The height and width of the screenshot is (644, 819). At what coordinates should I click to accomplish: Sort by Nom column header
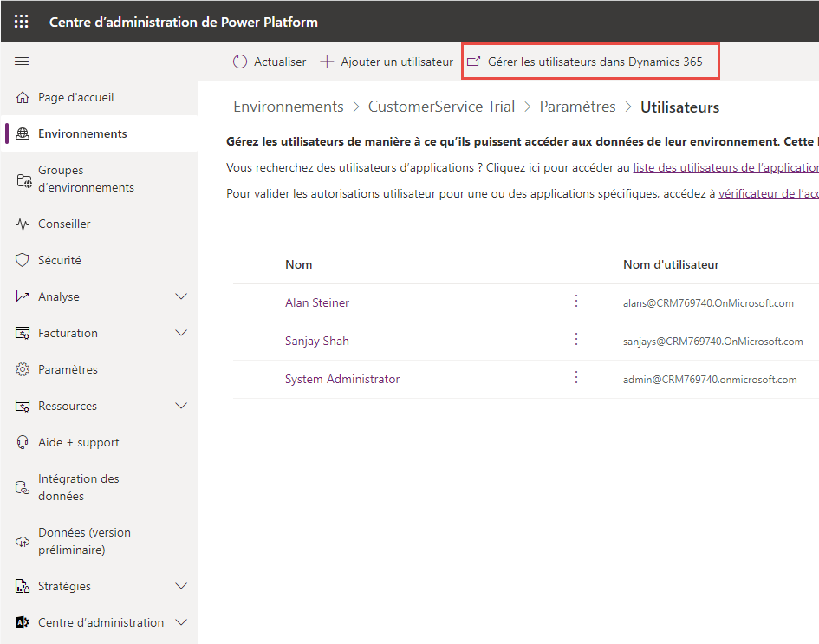pyautogui.click(x=299, y=265)
